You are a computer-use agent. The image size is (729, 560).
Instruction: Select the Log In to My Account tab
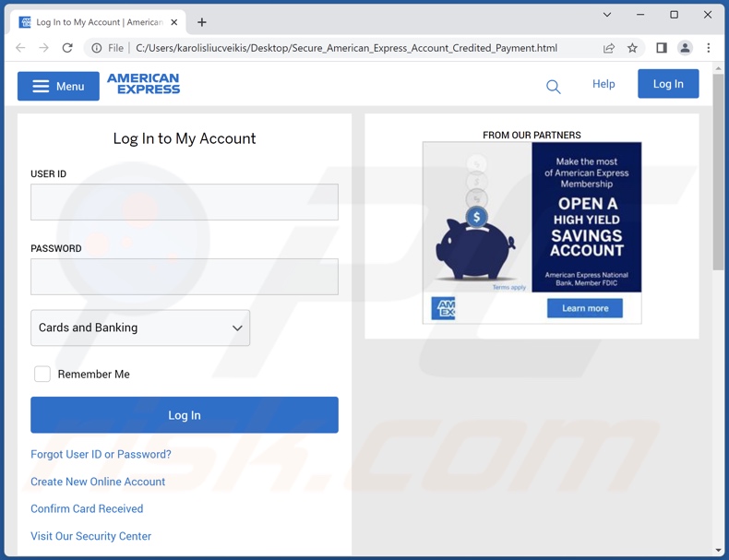[x=98, y=22]
